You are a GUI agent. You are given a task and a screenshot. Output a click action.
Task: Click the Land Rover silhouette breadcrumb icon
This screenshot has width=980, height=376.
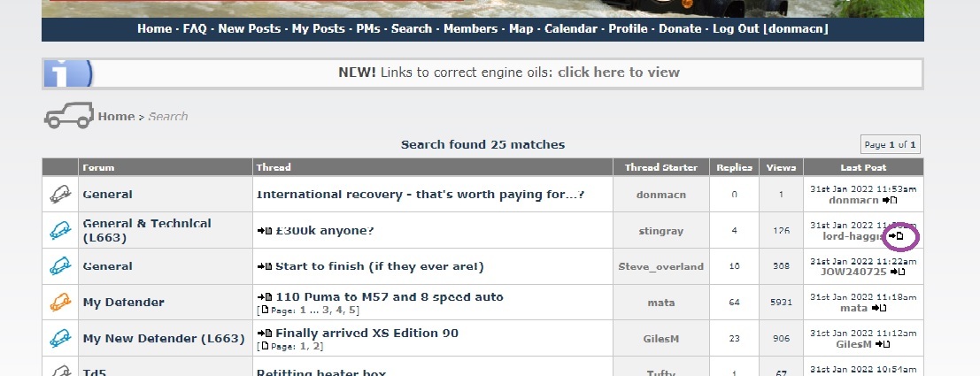click(x=69, y=116)
